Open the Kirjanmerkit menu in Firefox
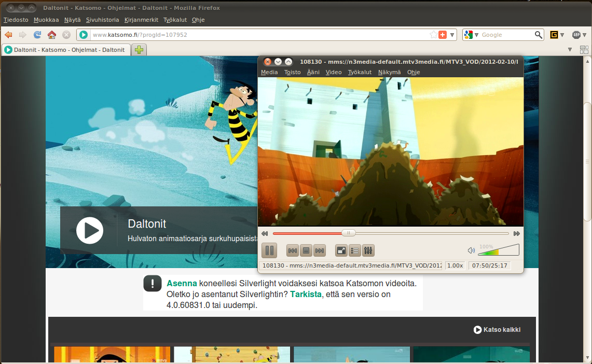The height and width of the screenshot is (364, 592). coord(141,20)
